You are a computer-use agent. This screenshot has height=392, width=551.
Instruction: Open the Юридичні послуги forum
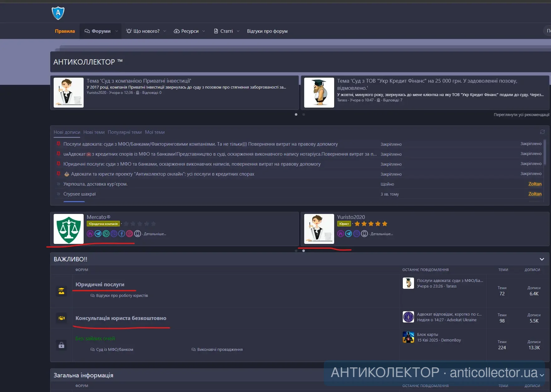click(x=100, y=284)
